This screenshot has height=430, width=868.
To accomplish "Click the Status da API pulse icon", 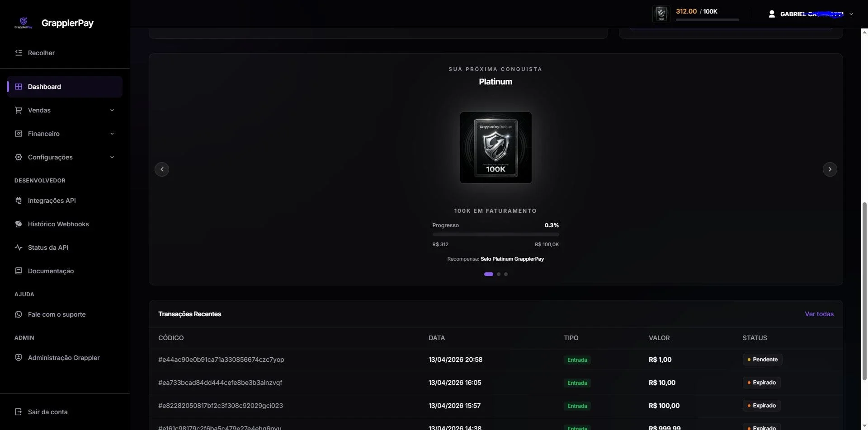I will 19,248.
